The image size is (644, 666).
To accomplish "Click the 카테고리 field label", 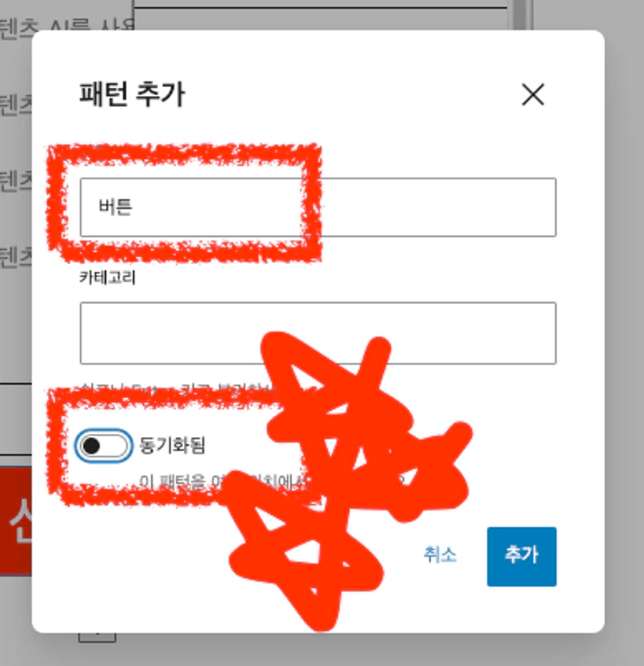I will [107, 277].
